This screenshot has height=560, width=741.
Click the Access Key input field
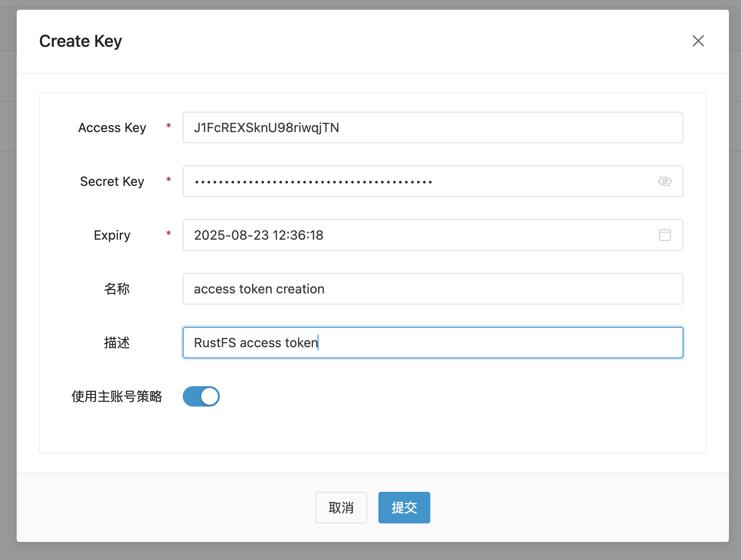pos(433,127)
